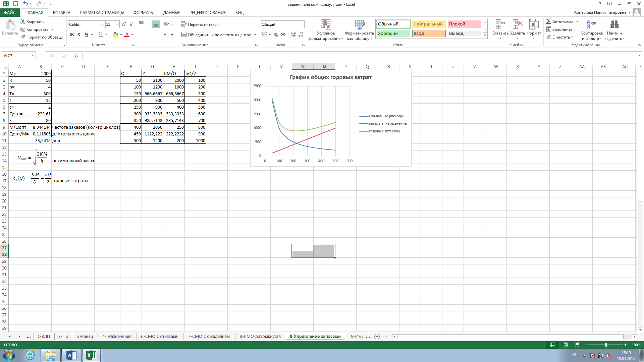Click Copy (Копировать) button

point(35,29)
